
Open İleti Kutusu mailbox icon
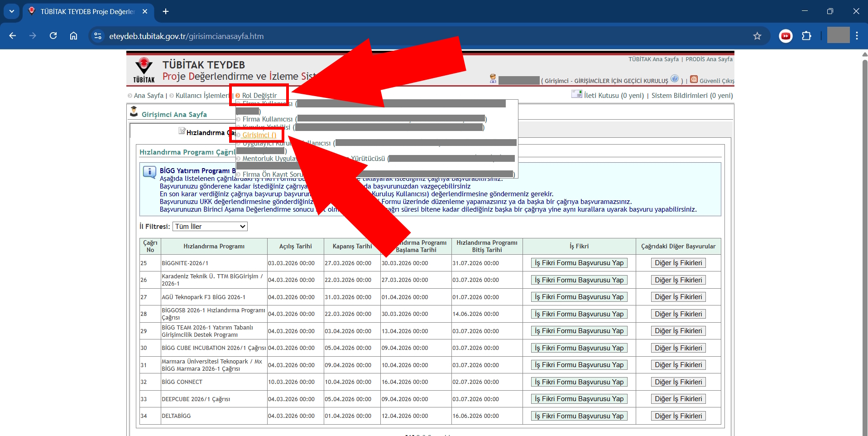pos(576,94)
